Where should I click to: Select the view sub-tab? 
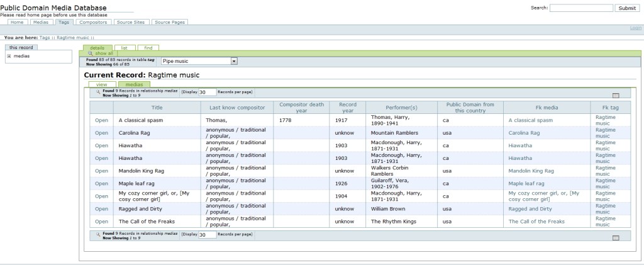pos(101,84)
